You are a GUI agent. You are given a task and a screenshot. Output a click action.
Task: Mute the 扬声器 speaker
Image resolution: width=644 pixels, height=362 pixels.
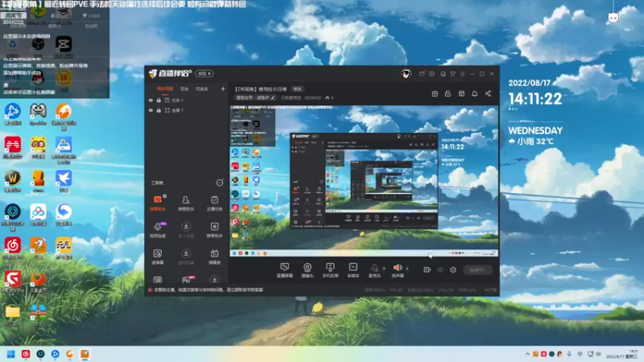[397, 270]
